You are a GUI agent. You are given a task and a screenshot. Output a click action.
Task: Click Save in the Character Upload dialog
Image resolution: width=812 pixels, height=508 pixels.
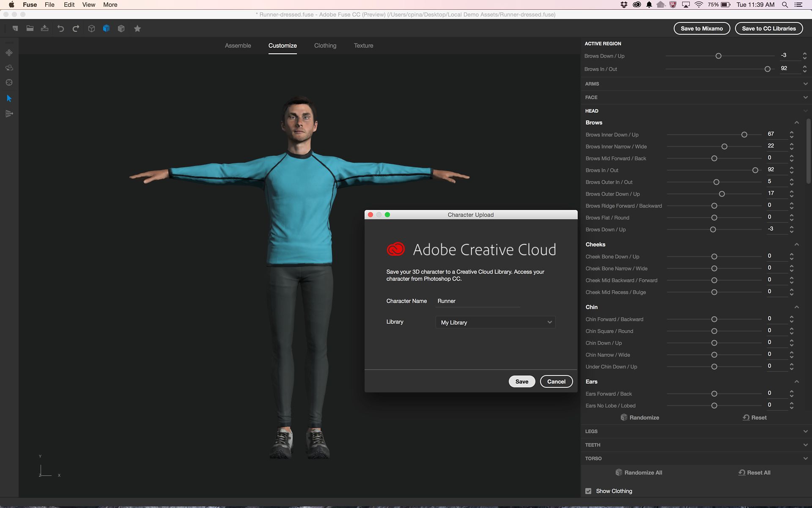(x=521, y=381)
